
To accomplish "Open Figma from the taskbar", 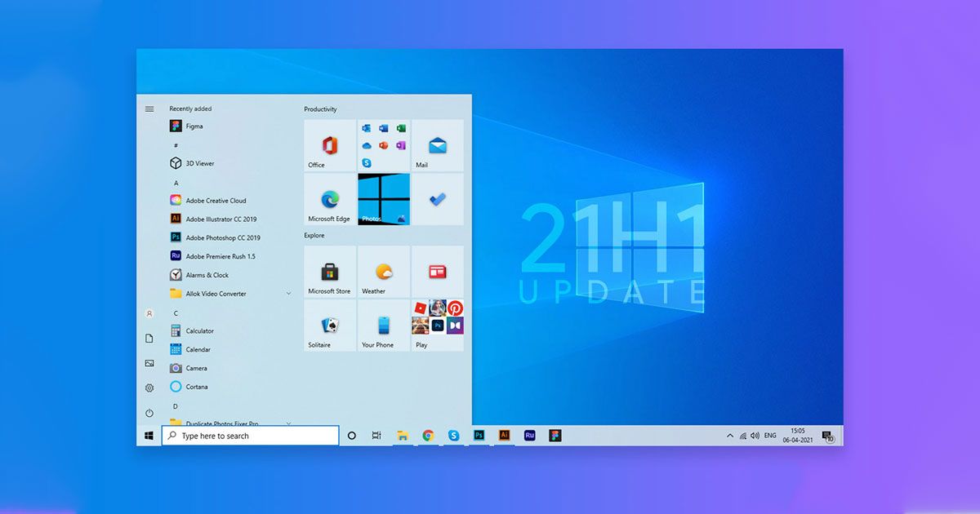I will click(x=556, y=436).
